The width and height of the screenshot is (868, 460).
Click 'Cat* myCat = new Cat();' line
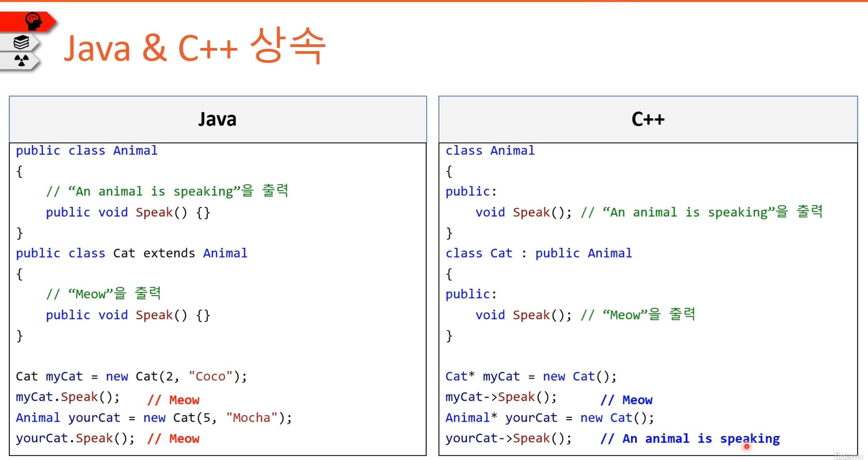(531, 376)
